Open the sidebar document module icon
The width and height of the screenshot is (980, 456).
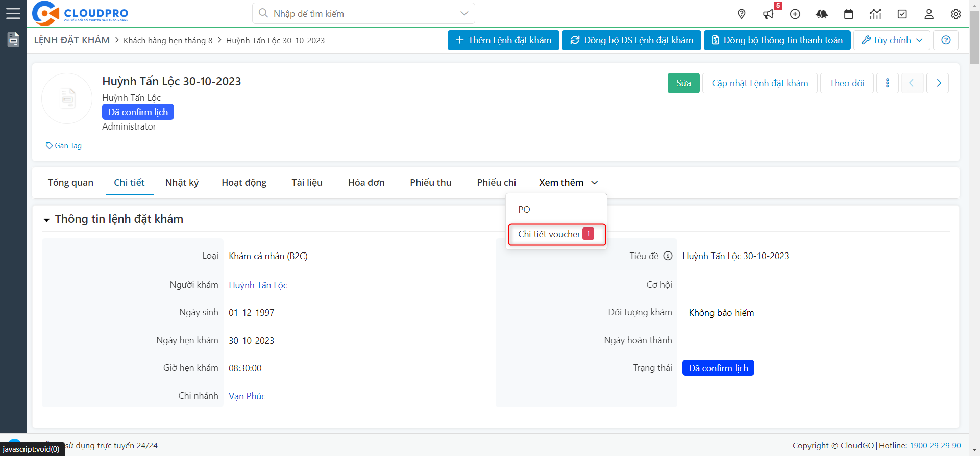tap(13, 39)
